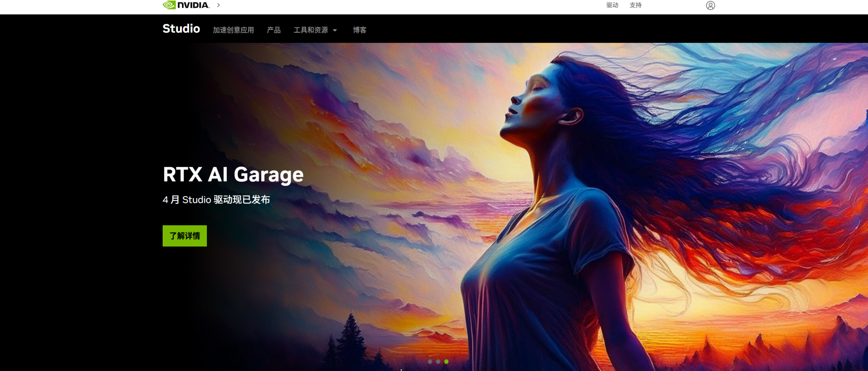Open the NVIDIA logo home link
The image size is (868, 371).
186,5
